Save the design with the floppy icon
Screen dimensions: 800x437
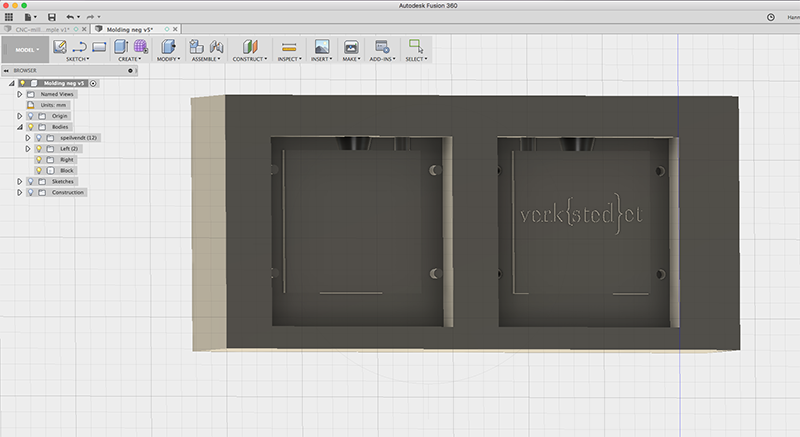52,17
